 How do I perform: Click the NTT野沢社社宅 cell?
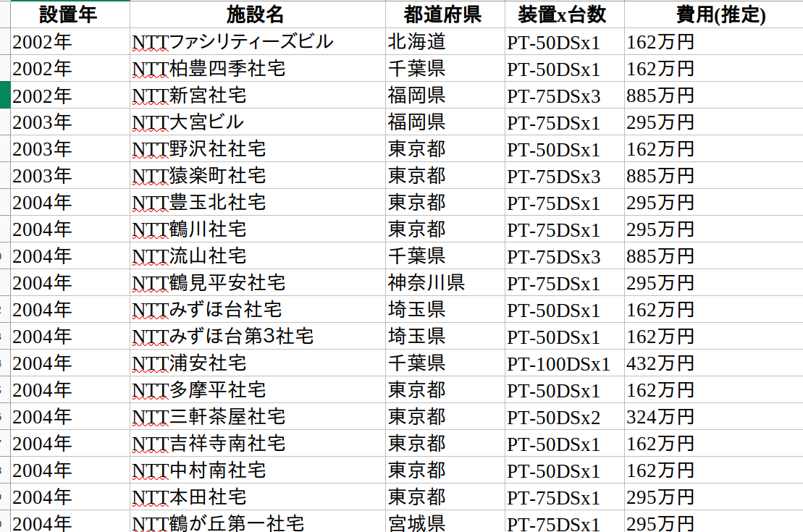(x=258, y=148)
